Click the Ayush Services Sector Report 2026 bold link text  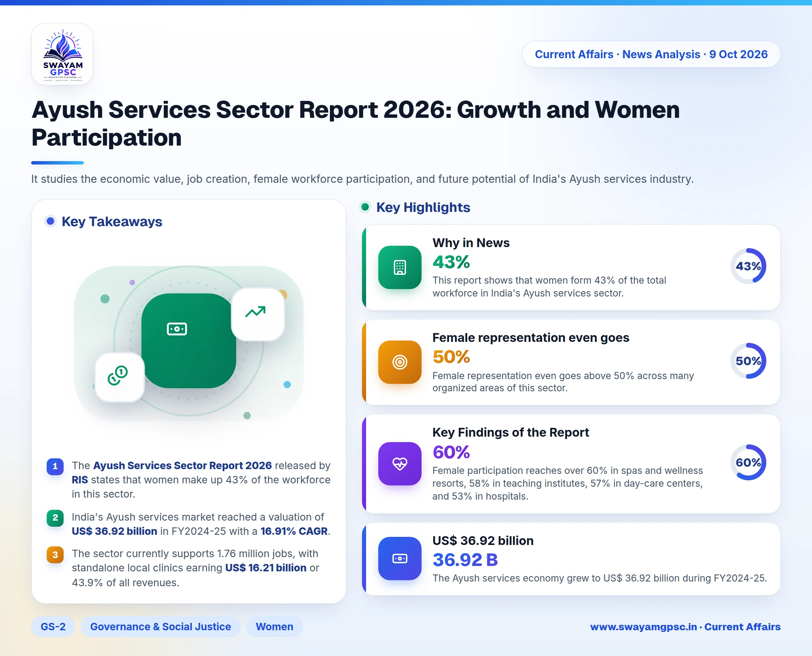point(182,465)
